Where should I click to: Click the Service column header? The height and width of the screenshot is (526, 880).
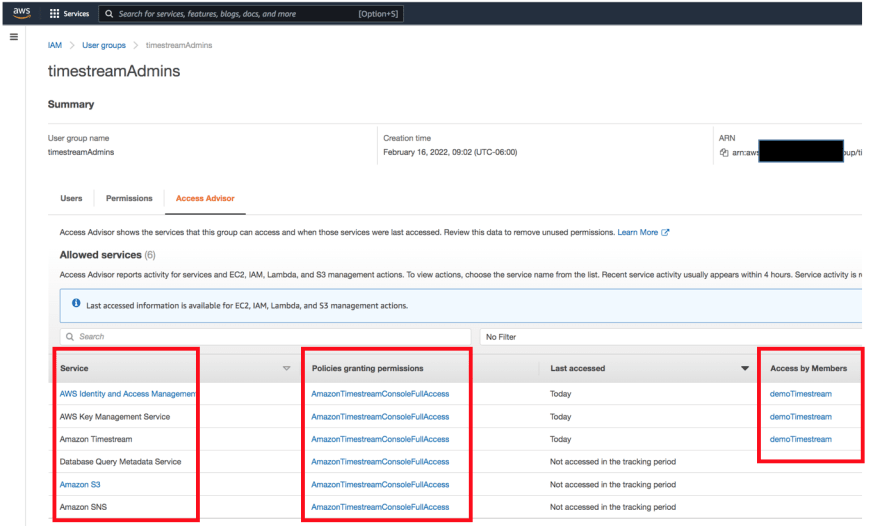[x=74, y=368]
